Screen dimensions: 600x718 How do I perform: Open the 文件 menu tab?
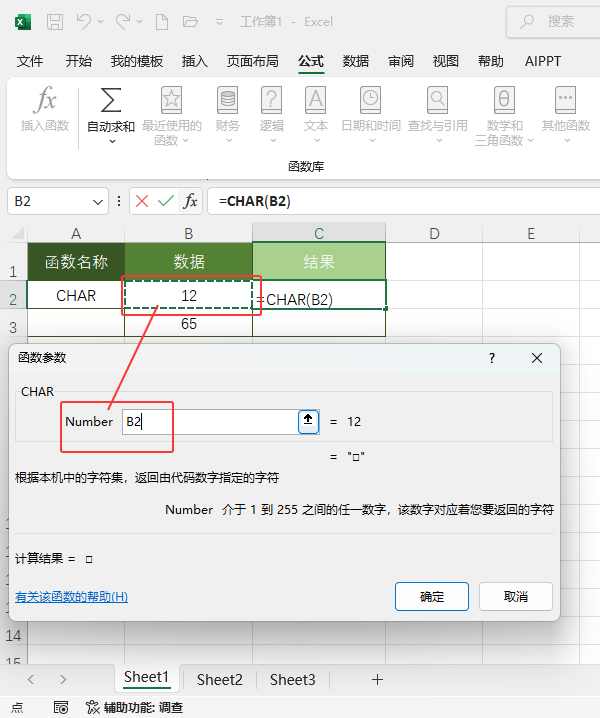[30, 61]
